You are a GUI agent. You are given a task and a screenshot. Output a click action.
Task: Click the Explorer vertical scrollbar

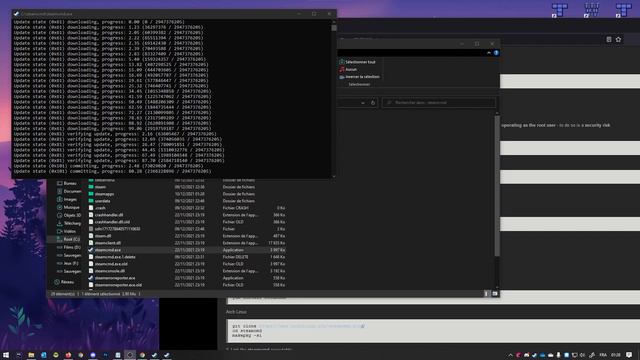pyautogui.click(x=497, y=186)
